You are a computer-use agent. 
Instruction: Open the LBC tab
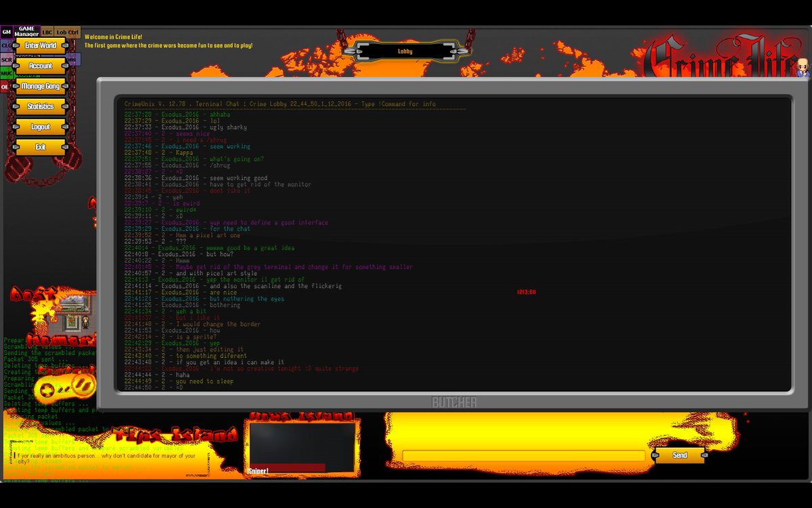coord(47,32)
